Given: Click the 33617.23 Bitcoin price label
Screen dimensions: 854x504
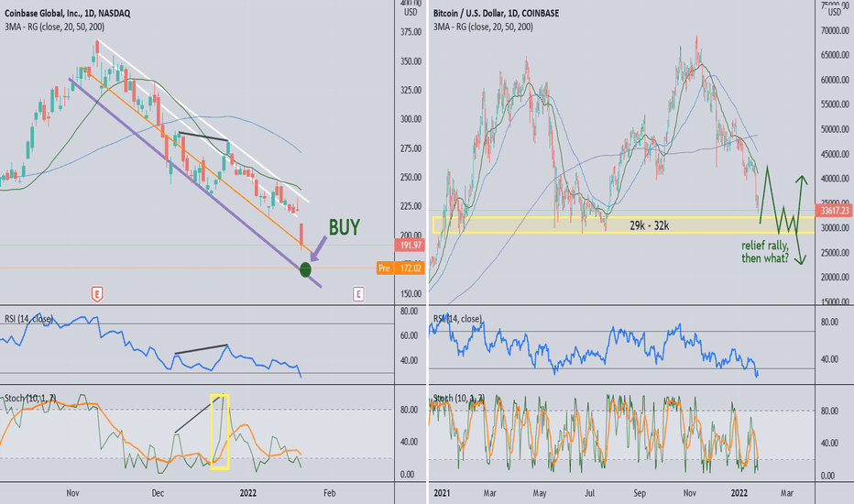Looking at the screenshot, I should click(x=834, y=211).
